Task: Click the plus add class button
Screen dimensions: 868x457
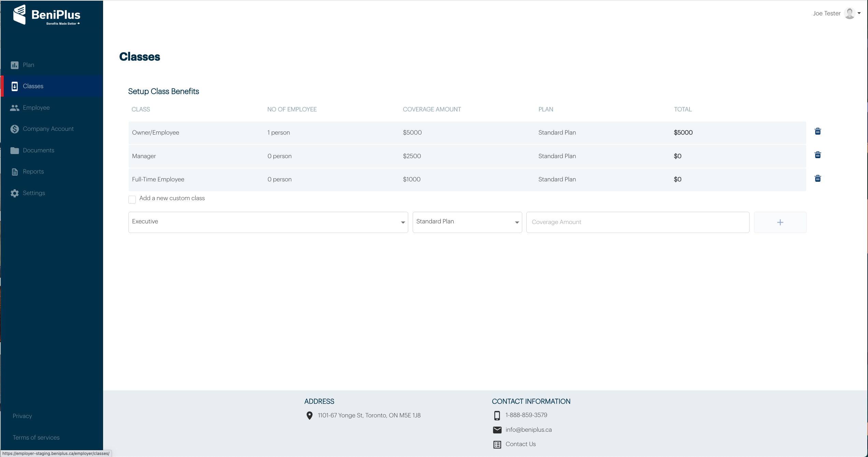Action: [780, 222]
